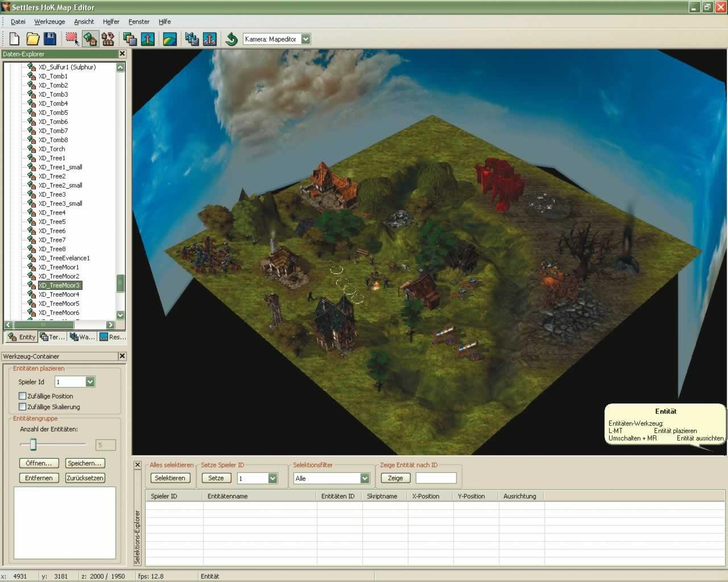Click the Entitätenname column header
Screen dimensions: 728x582
click(x=260, y=496)
